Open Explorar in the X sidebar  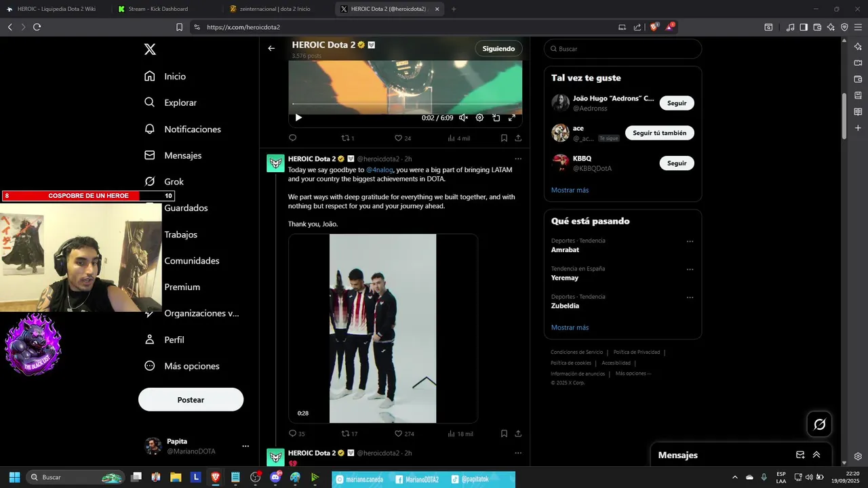pyautogui.click(x=170, y=103)
